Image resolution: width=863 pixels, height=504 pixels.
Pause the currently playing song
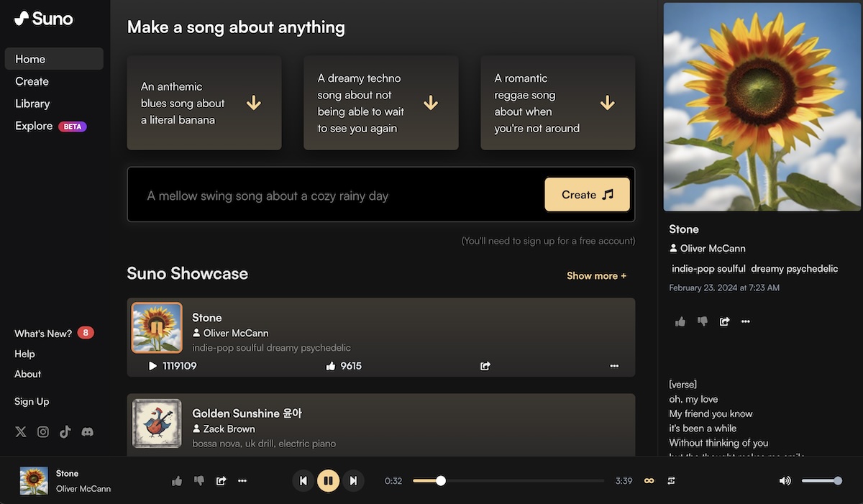[x=328, y=480]
